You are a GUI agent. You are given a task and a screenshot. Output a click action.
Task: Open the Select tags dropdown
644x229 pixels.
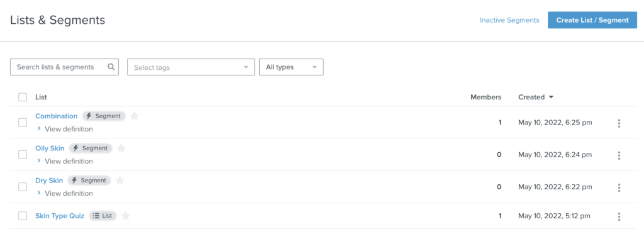click(191, 67)
